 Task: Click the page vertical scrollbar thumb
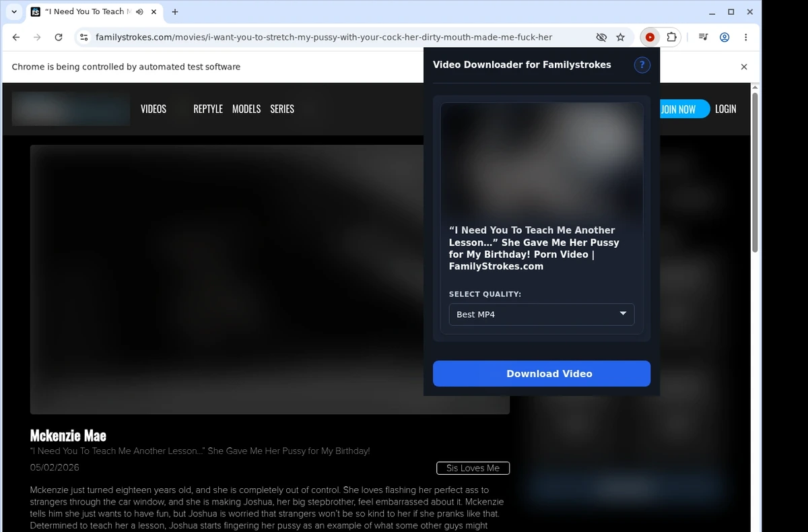pos(755,173)
